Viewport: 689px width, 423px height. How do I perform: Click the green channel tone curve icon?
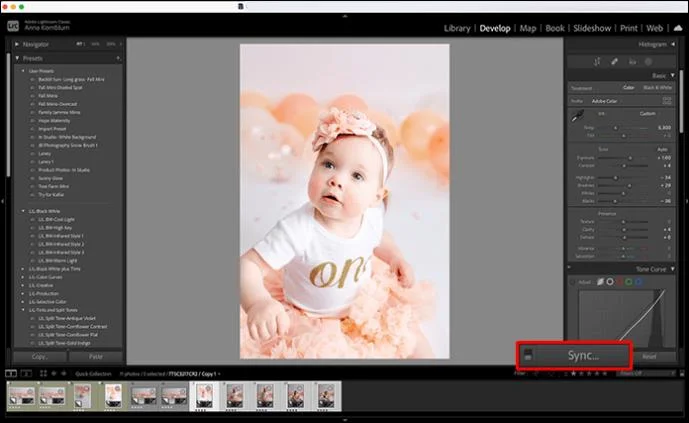(627, 282)
